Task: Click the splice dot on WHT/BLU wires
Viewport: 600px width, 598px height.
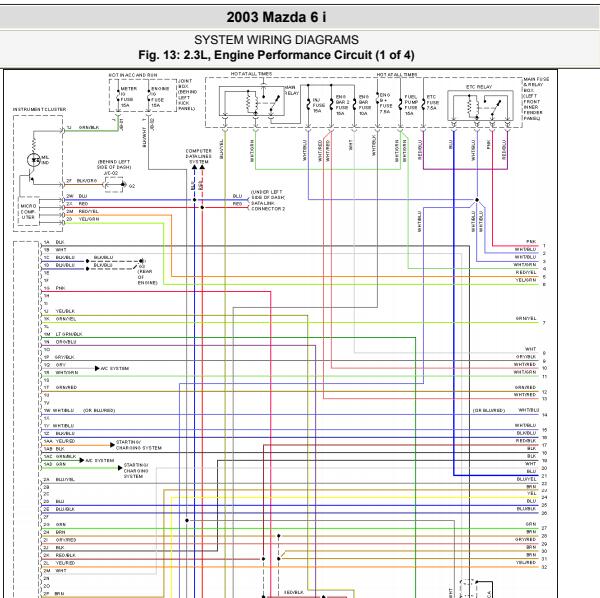Action: tap(477, 200)
